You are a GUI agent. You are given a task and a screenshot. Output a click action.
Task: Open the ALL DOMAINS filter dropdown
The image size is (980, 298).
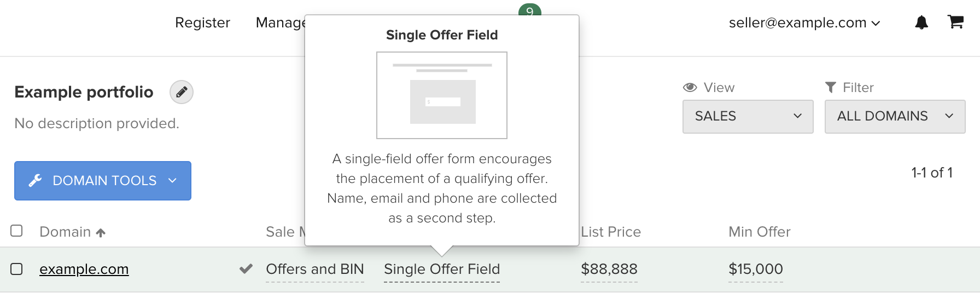895,116
